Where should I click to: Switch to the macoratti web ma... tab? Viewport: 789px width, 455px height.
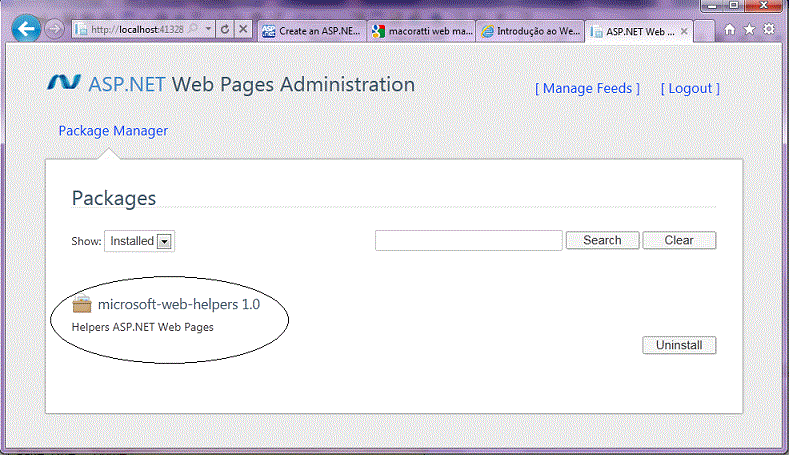coord(422,31)
